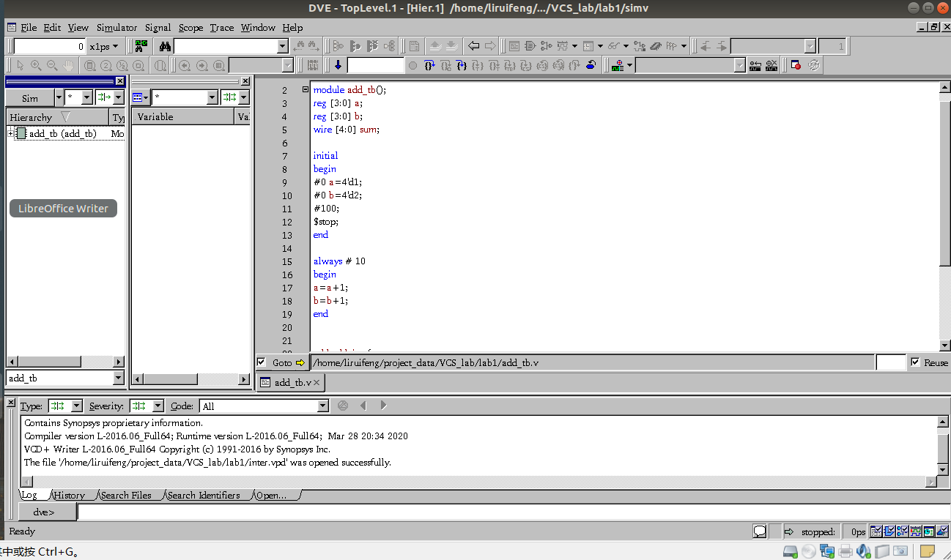Screen dimensions: 951x560
Task: Click the source code view icon
Action: [515, 45]
